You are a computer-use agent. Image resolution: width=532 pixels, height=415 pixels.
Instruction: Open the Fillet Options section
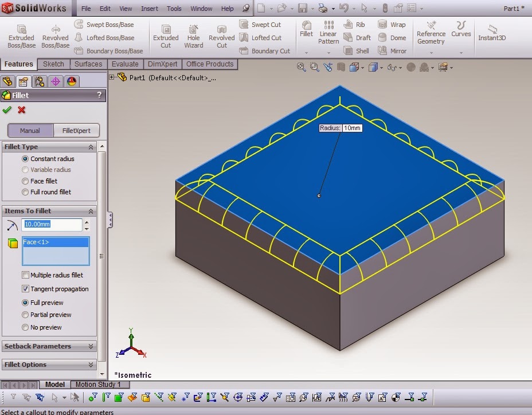click(49, 365)
